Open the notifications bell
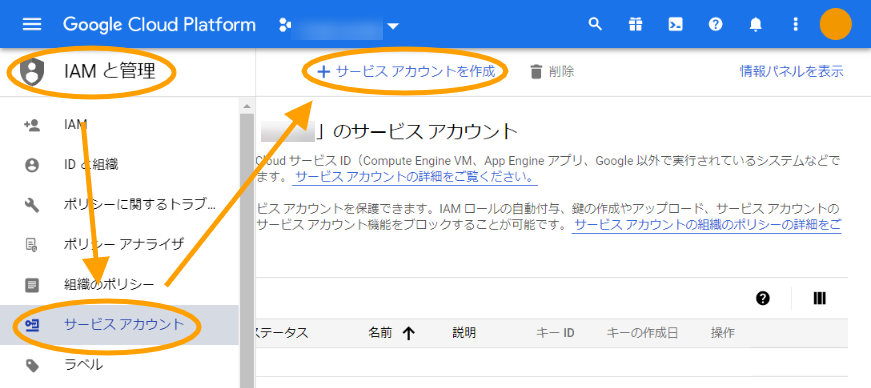Image resolution: width=871 pixels, height=388 pixels. coord(755,24)
